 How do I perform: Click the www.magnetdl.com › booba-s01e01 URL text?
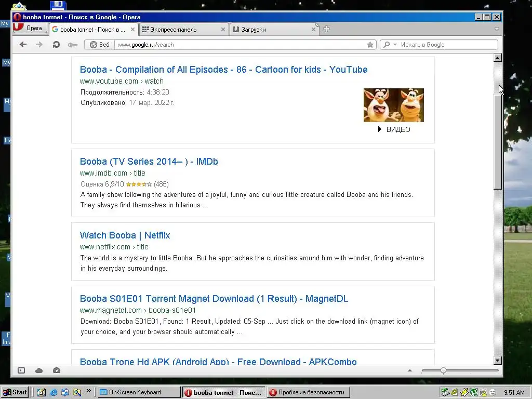click(138, 310)
